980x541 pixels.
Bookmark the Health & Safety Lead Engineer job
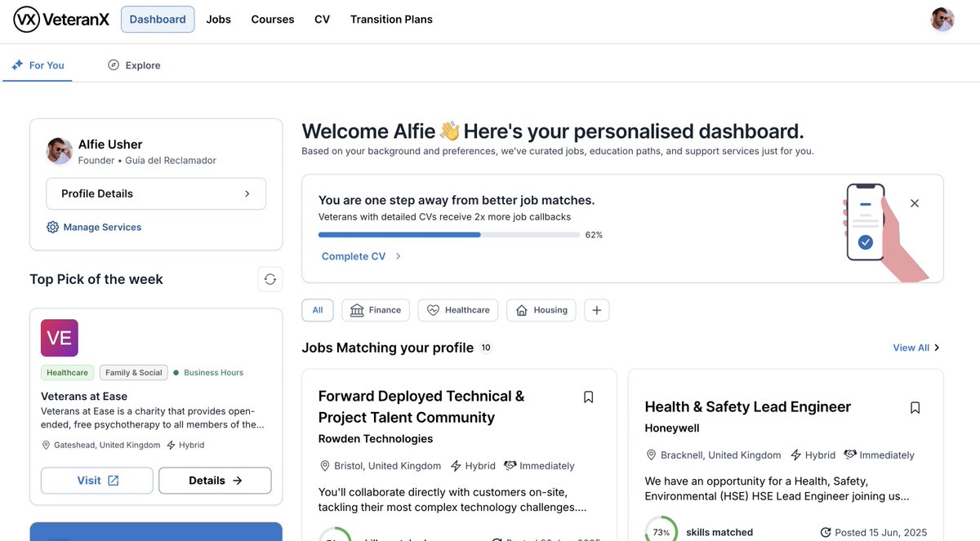click(x=915, y=408)
